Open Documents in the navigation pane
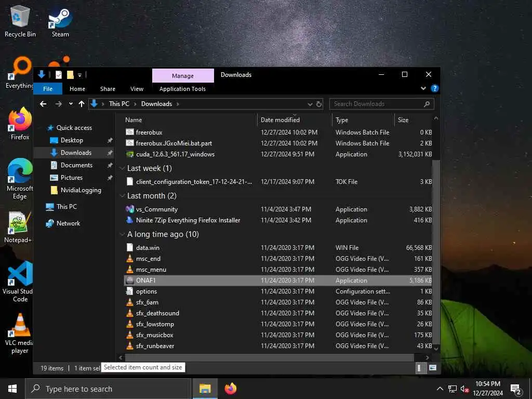Screen dimensions: 532x399 (76, 165)
